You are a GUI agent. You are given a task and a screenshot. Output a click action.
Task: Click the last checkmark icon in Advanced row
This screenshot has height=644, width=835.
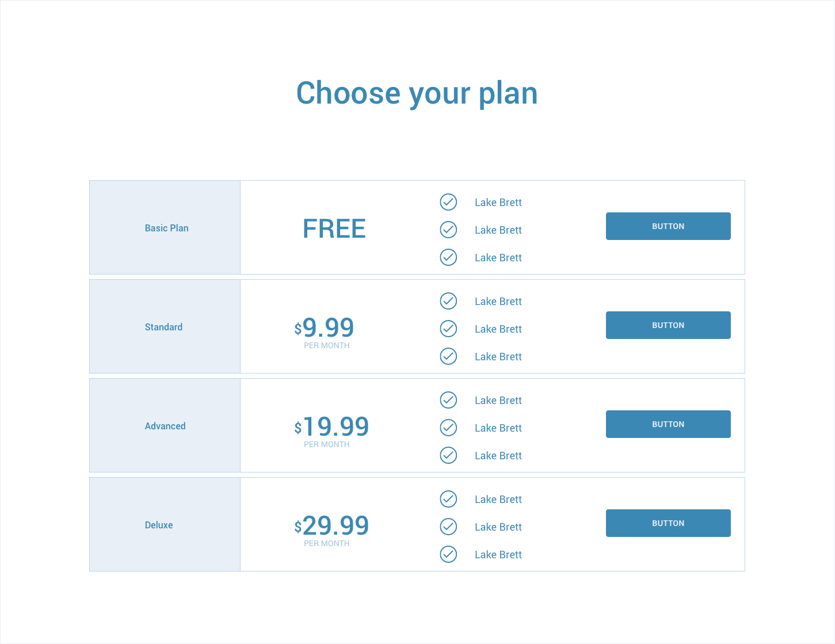pyautogui.click(x=448, y=455)
